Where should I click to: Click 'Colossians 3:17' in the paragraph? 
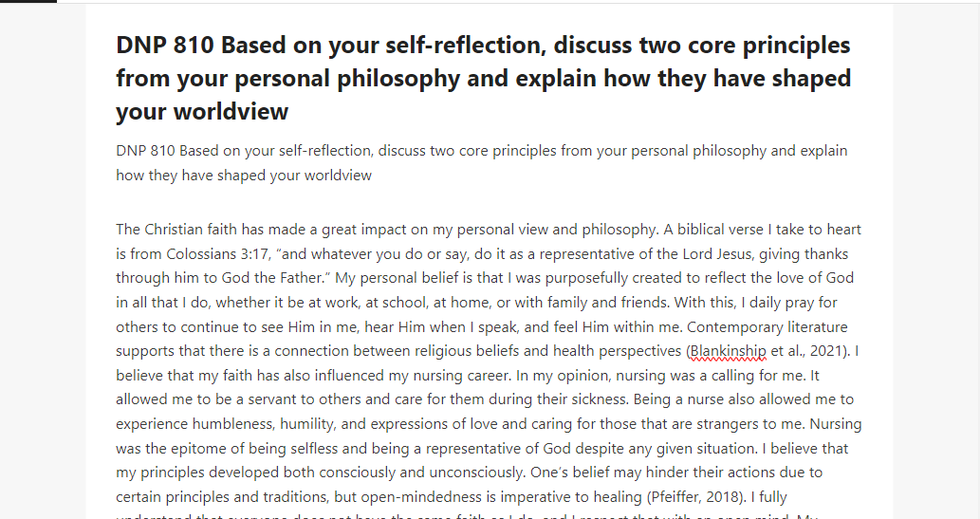219,254
